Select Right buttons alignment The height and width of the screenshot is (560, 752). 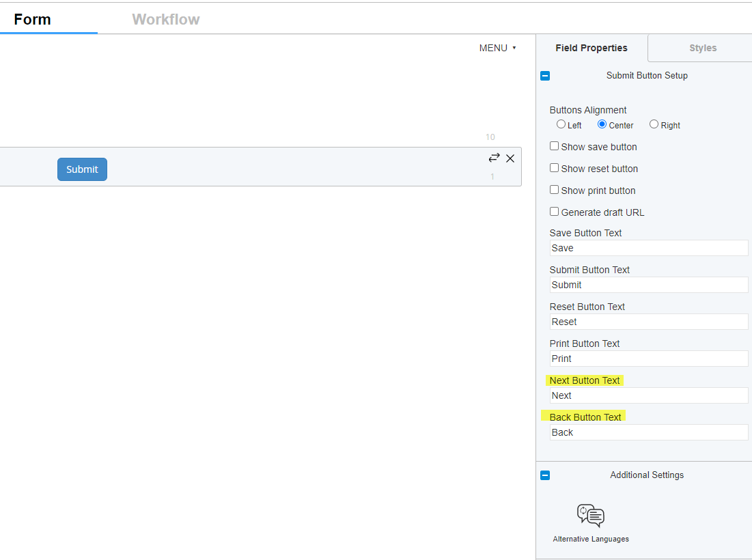[654, 124]
